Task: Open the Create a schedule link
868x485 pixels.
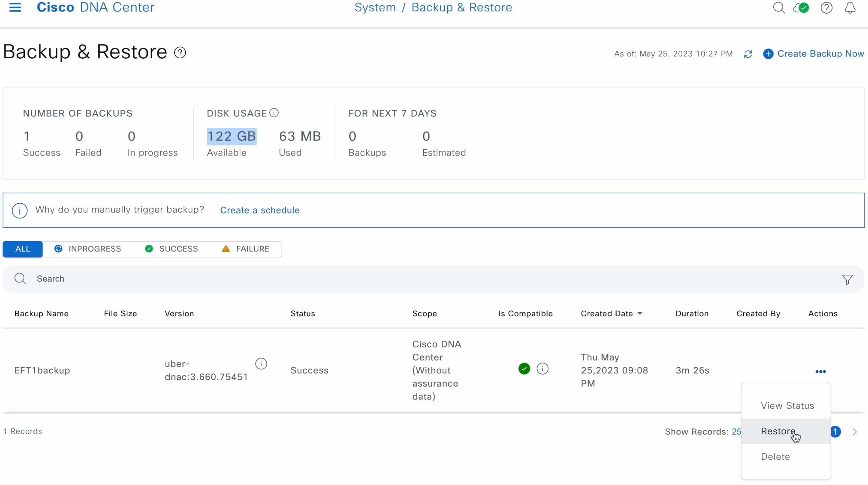Action: click(260, 211)
